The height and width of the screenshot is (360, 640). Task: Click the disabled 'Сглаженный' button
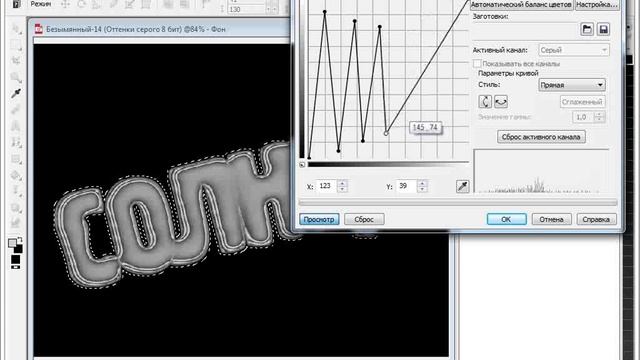tap(582, 102)
